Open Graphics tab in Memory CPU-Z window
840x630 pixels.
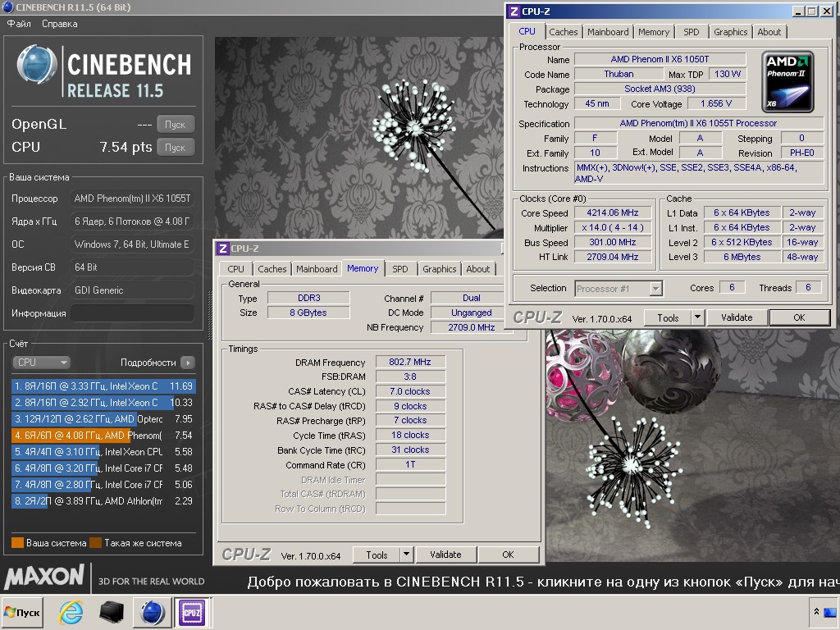click(x=440, y=269)
